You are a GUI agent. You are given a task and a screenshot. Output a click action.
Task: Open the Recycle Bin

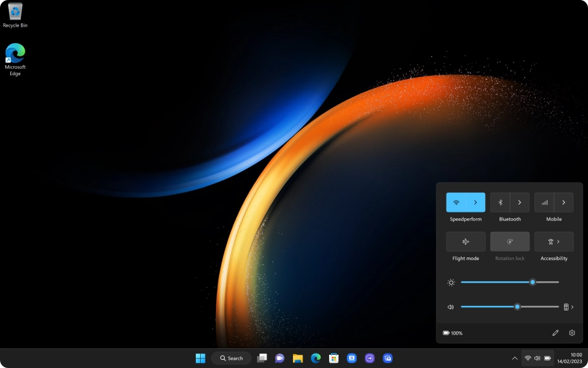click(x=14, y=14)
